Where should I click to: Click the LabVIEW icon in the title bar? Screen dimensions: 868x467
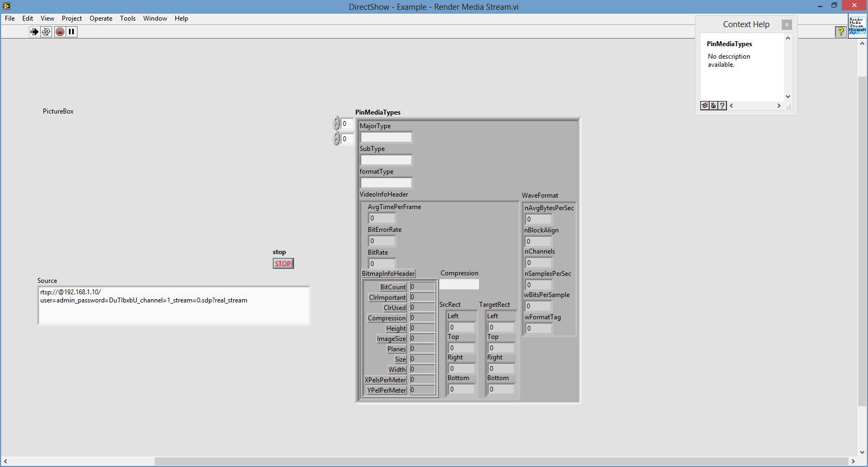(x=7, y=6)
